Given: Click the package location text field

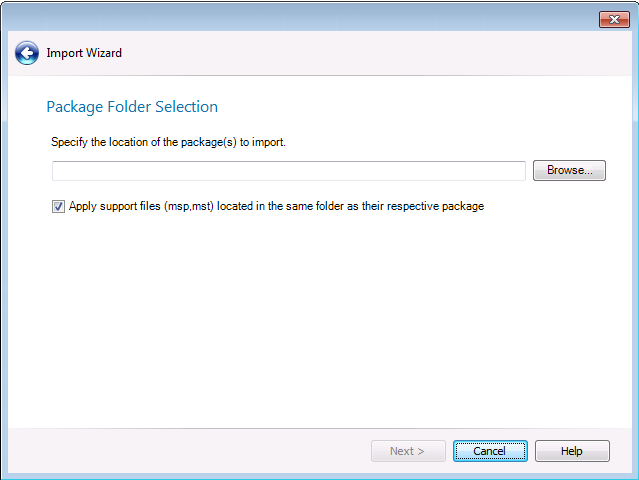Looking at the screenshot, I should [x=289, y=171].
